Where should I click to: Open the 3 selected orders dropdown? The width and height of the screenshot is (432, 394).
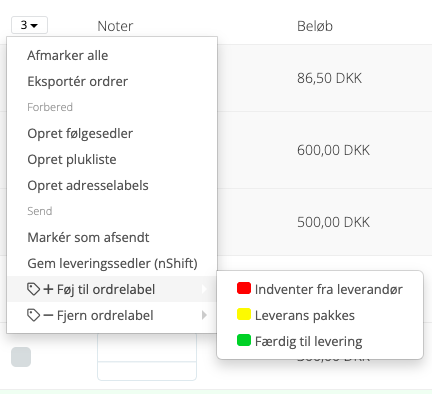29,25
